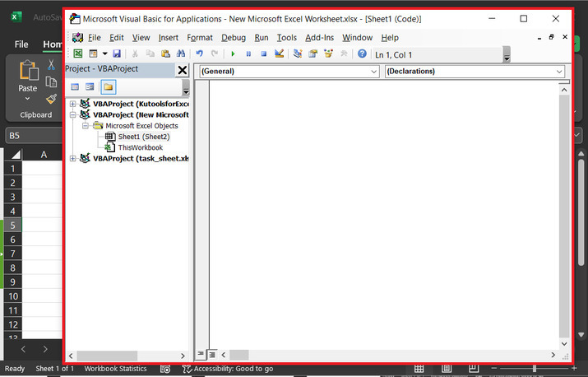The width and height of the screenshot is (588, 377).
Task: Open the (General) object dropdown
Action: click(x=289, y=72)
